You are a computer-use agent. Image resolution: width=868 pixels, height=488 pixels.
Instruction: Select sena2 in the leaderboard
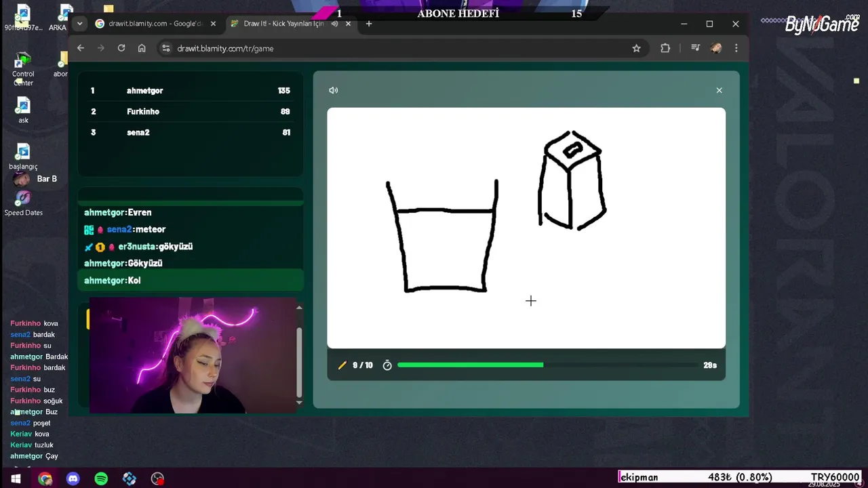pos(138,133)
